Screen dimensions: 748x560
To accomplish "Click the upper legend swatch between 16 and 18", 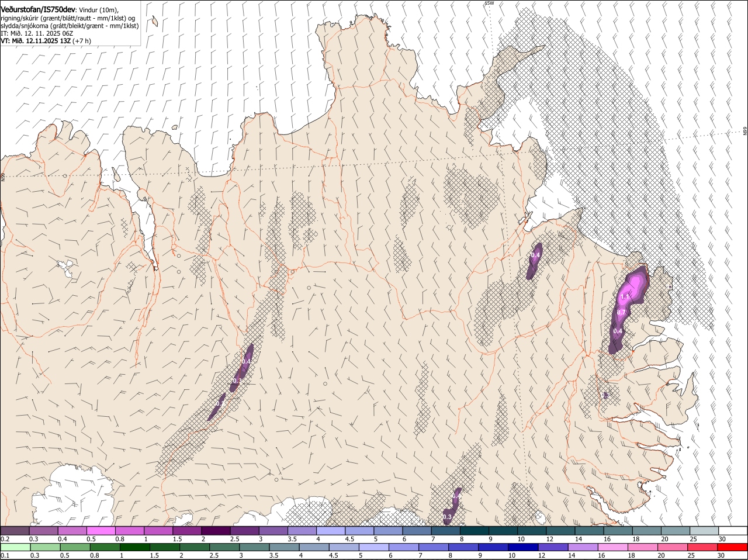I will pos(618,530).
